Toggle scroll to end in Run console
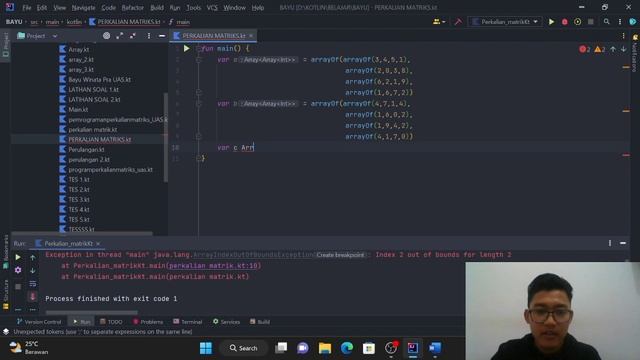This screenshot has width=640, height=360. point(33,297)
